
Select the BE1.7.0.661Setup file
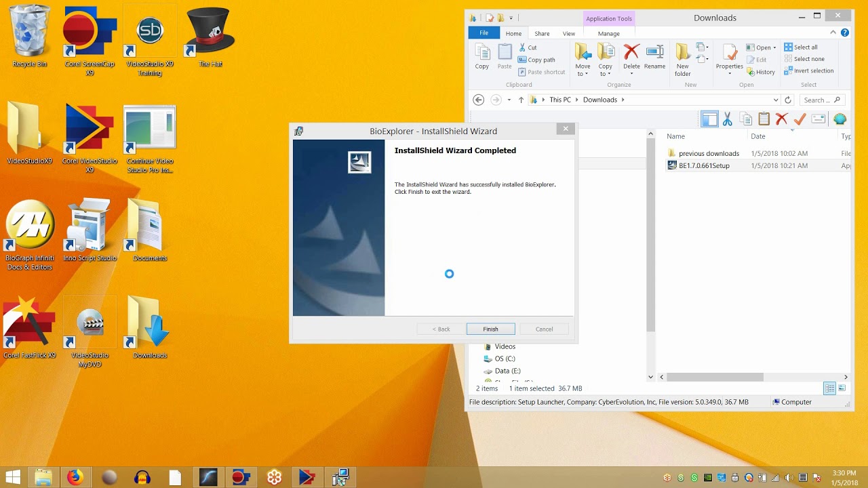pyautogui.click(x=704, y=165)
